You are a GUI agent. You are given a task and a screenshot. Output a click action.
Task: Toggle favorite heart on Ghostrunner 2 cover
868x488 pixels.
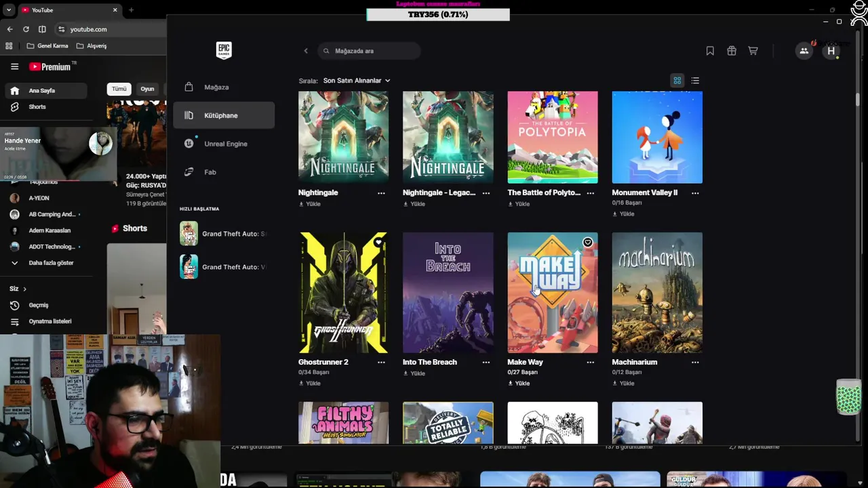click(379, 242)
